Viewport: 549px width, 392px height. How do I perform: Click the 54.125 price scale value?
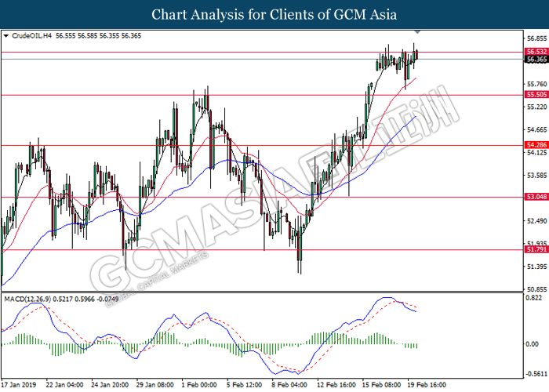(x=536, y=153)
